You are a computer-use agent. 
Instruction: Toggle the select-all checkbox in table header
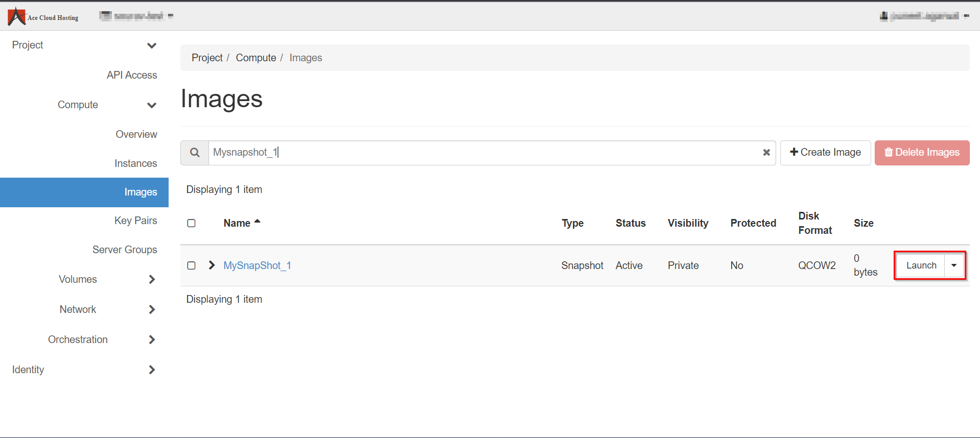(192, 223)
